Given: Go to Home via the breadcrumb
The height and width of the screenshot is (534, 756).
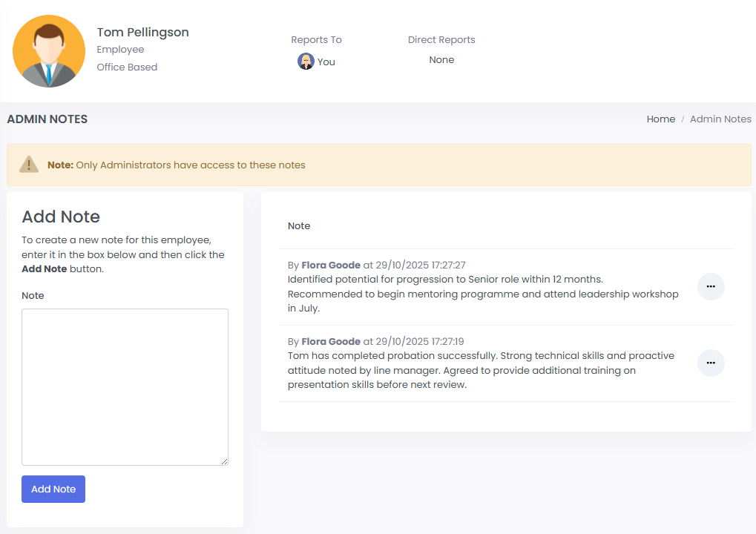Looking at the screenshot, I should tap(660, 119).
